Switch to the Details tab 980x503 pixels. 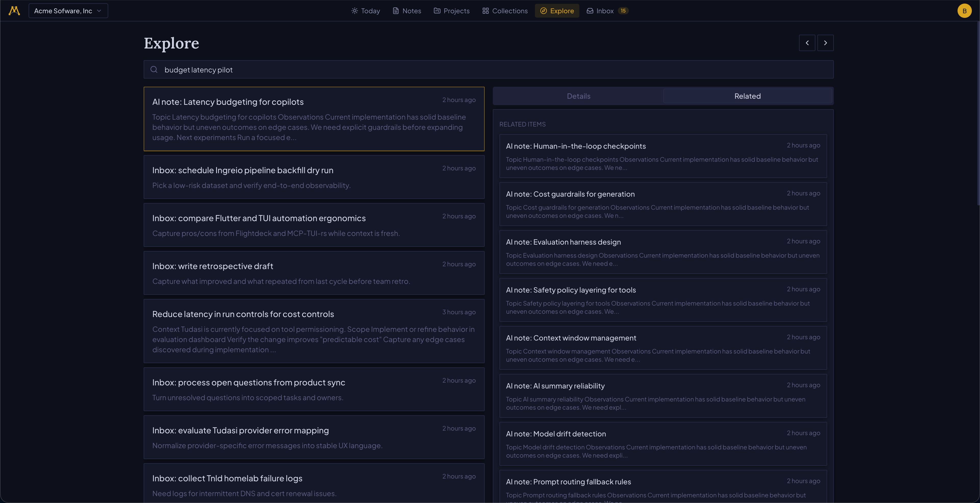578,96
